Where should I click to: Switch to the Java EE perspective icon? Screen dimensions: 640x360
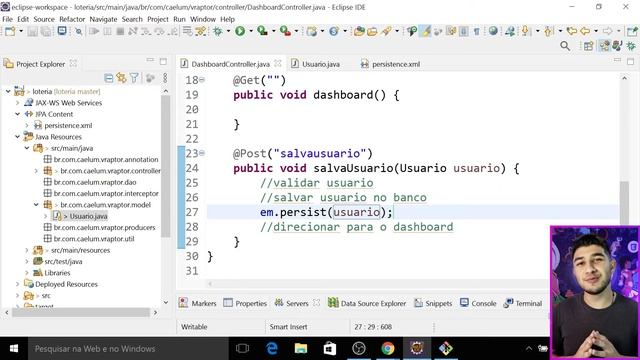coord(604,46)
